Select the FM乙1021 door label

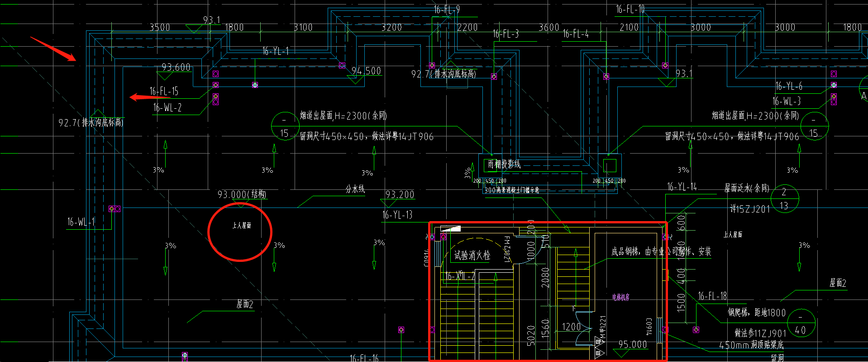[x=507, y=249]
